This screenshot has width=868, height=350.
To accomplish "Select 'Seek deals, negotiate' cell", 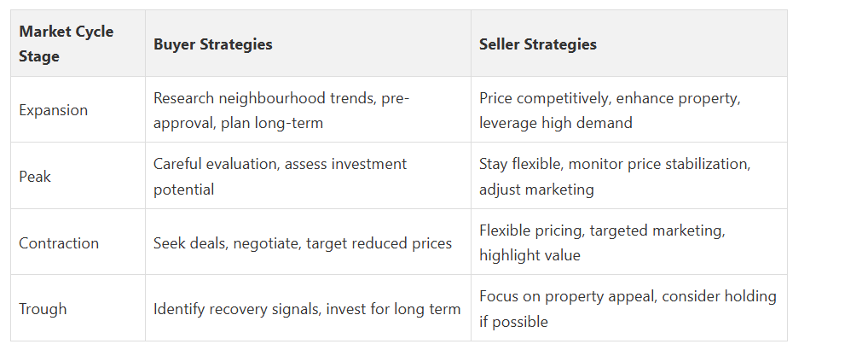I will pos(309,242).
